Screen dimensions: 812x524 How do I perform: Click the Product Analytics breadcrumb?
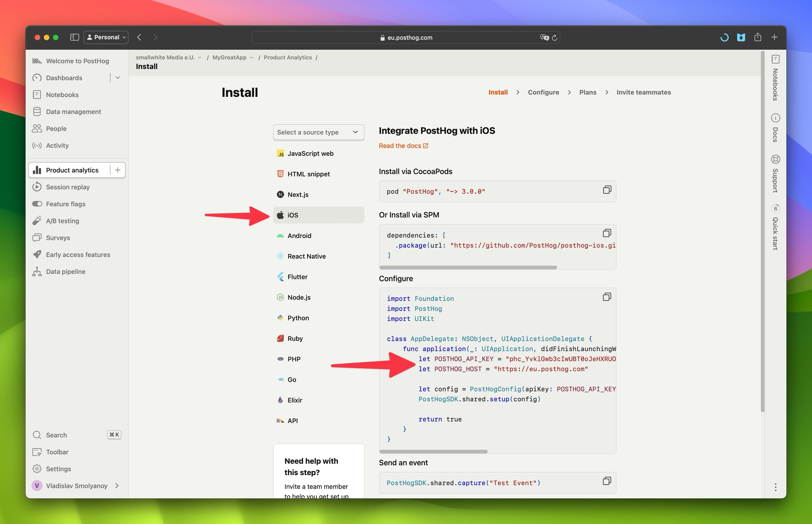coord(288,58)
